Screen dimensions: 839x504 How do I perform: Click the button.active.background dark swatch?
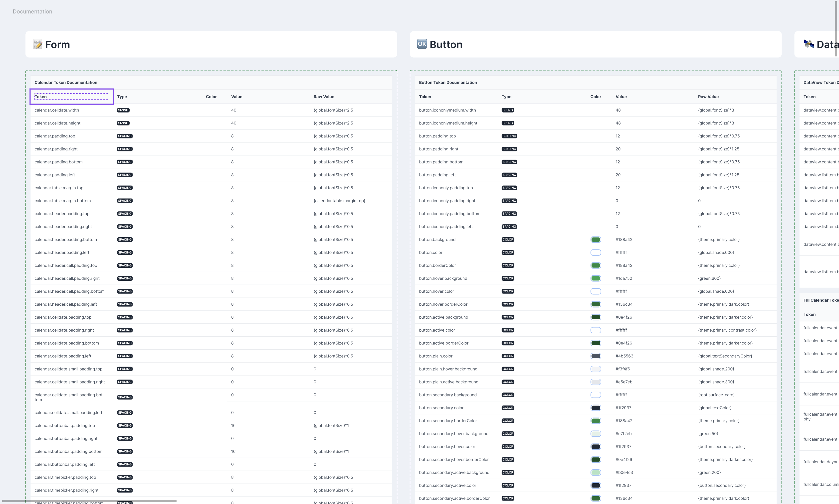pos(595,317)
